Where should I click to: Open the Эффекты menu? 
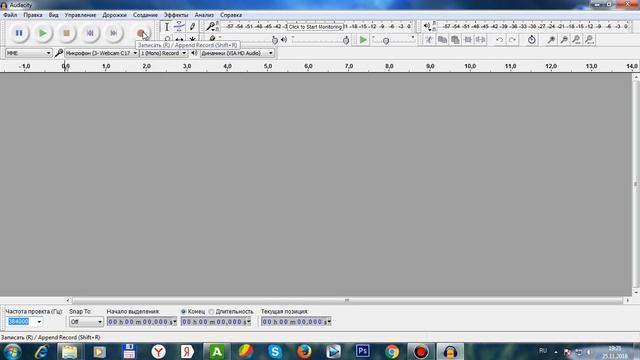176,15
